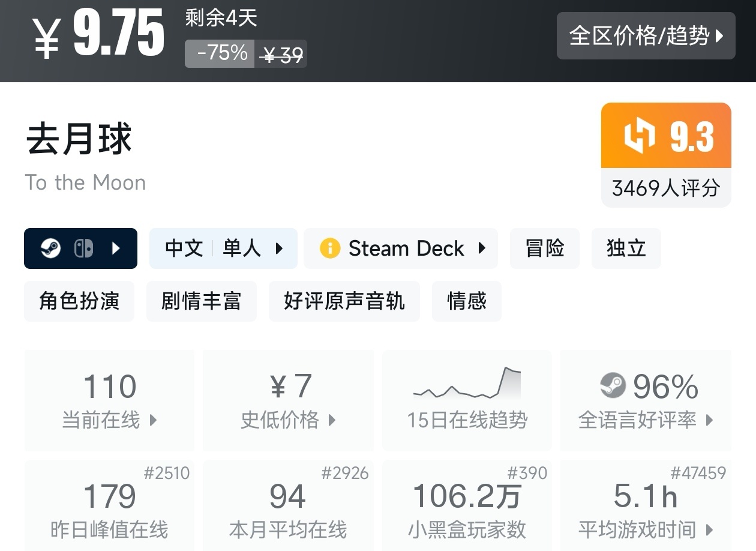Screen dimensions: 756x551
Task: Select the 好评原声音轨 tag
Action: point(344,301)
